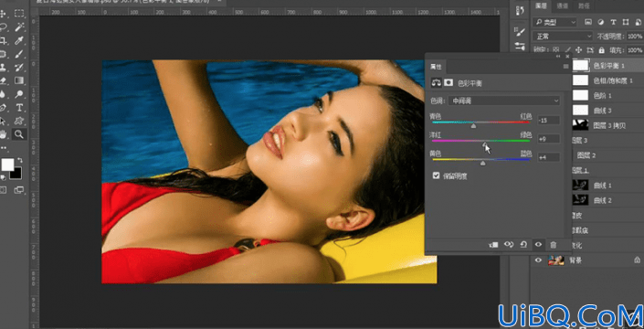Open the Brush settings panel icon

520,31
